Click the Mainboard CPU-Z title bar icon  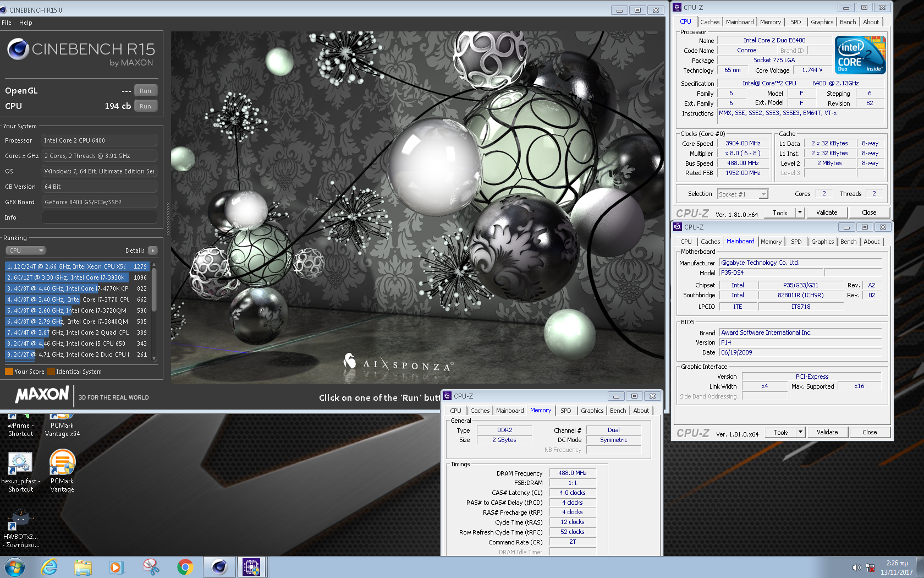678,227
